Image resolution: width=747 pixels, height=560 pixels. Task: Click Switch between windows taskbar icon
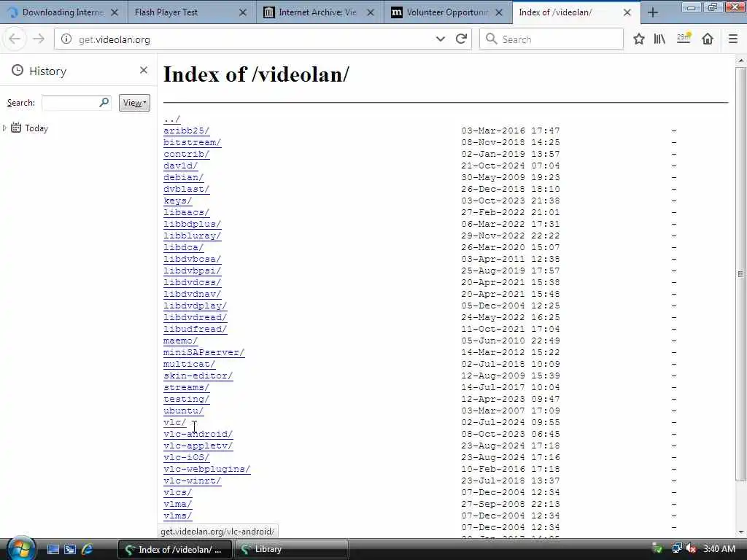[70, 550]
